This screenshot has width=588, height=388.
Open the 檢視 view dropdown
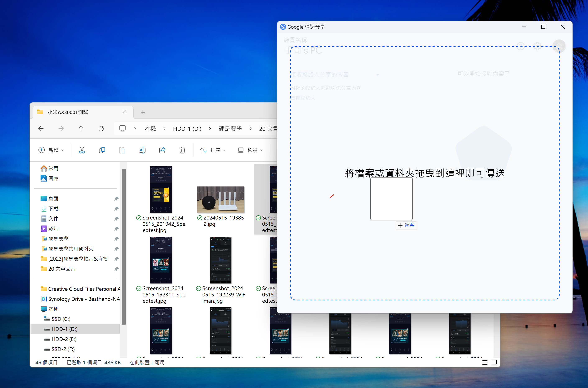coord(250,150)
